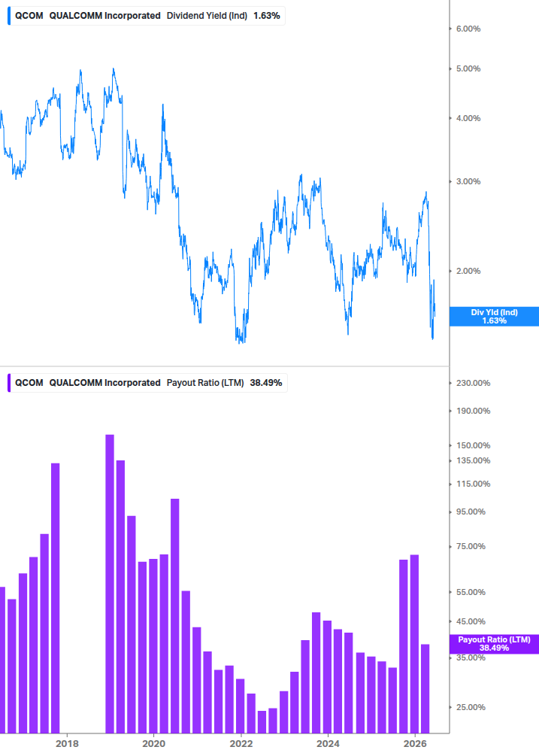This screenshot has width=539, height=756.
Task: Click the 4.00% yield axis label
Action: point(468,119)
